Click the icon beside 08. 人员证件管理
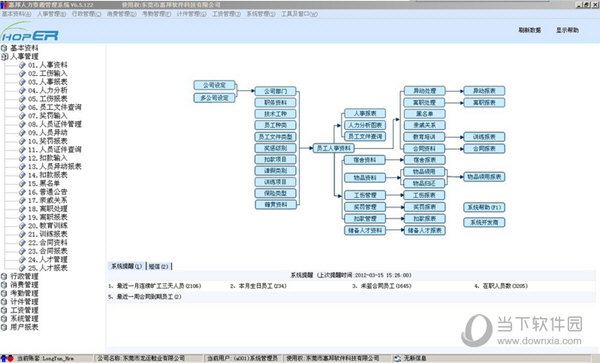600x363 pixels. [x=22, y=124]
